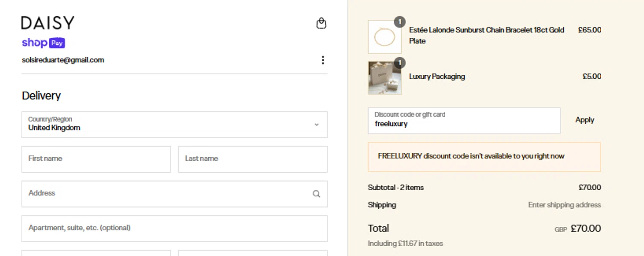This screenshot has height=256, width=644.
Task: Click the quantity badge on the bracelet thumbnail
Action: (x=400, y=22)
